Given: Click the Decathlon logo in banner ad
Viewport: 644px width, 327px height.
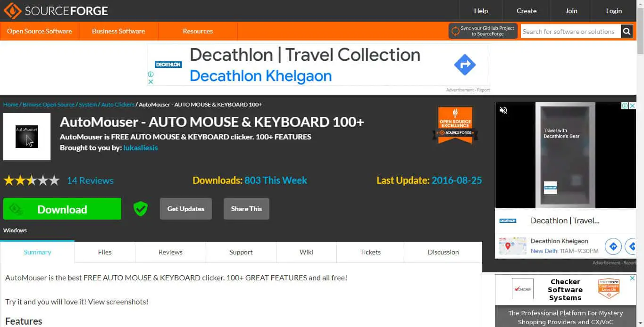Looking at the screenshot, I should tap(168, 65).
